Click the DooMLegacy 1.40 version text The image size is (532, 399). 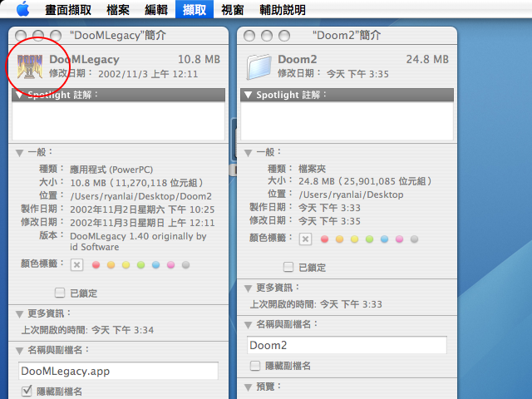click(138, 242)
